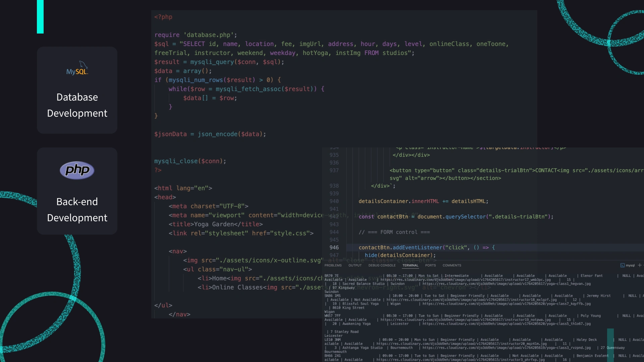Image resolution: width=644 pixels, height=362 pixels.
Task: Select the Back-end Development card title
Action: click(x=77, y=210)
